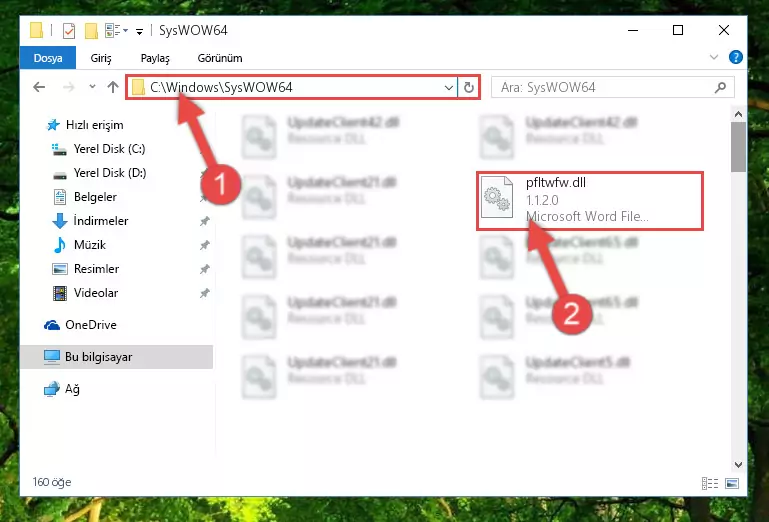Switch to large icons view in status bar

[x=732, y=483]
